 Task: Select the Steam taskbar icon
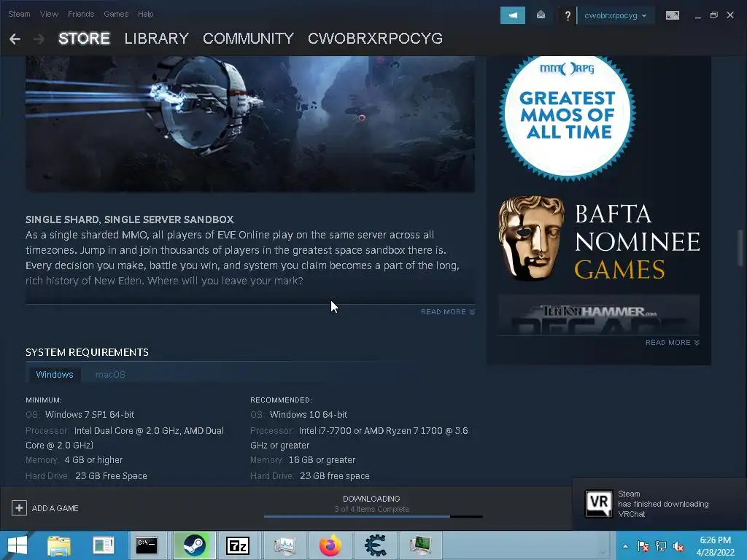194,545
